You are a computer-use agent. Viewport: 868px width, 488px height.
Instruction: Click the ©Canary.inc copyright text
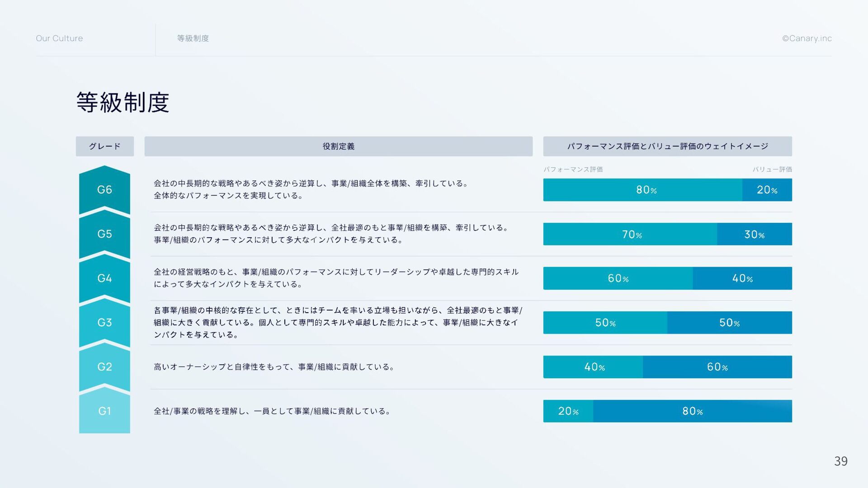tap(807, 38)
